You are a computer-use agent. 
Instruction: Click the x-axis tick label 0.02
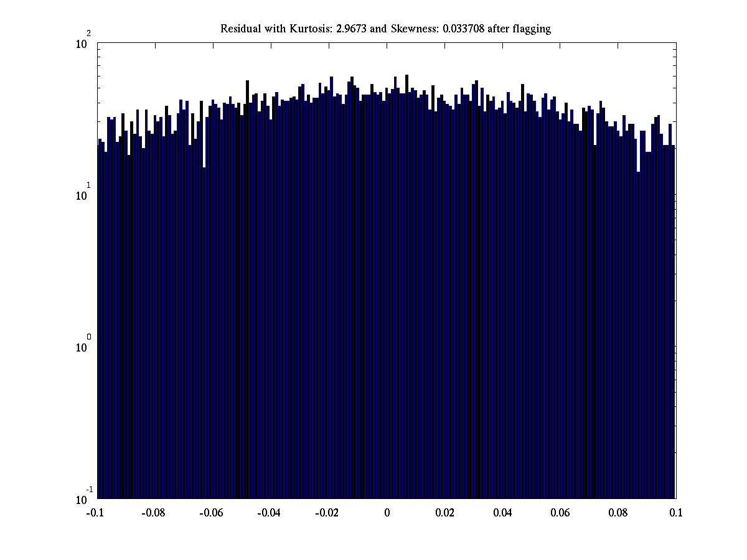point(444,513)
